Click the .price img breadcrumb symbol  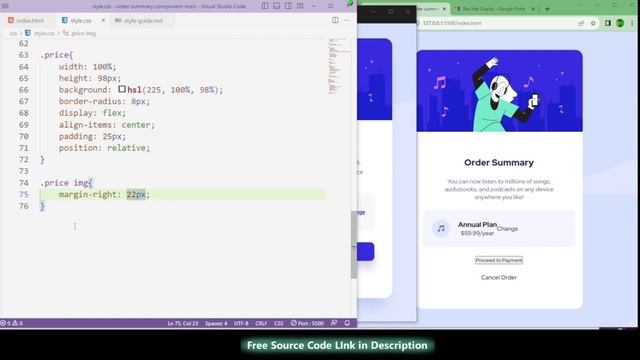(x=80, y=33)
